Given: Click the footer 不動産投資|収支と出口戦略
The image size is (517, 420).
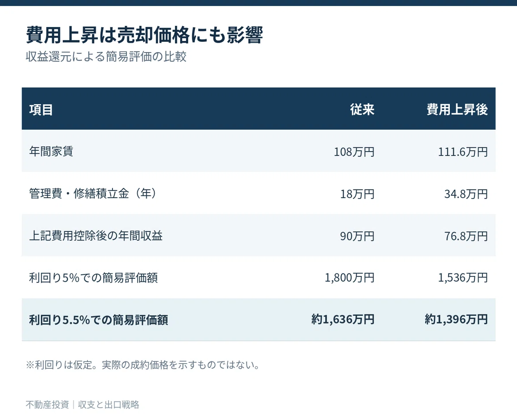Looking at the screenshot, I should coord(82,404).
